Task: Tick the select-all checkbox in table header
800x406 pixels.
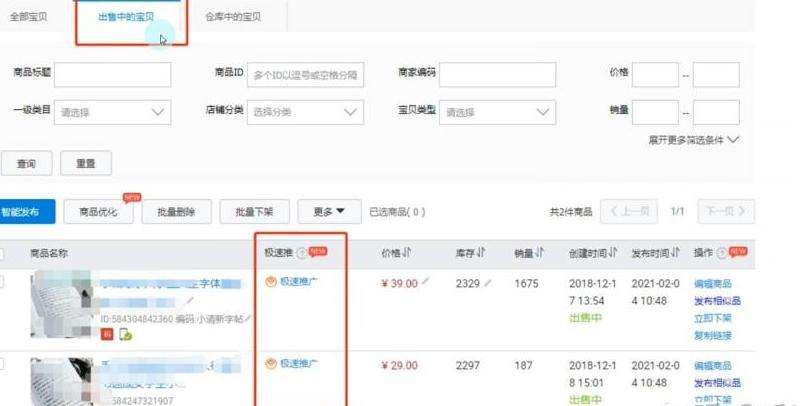Action: click(x=2, y=253)
